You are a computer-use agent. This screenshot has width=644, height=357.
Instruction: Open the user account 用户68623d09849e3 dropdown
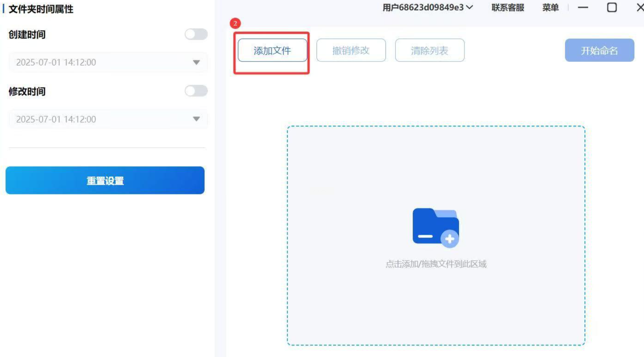pos(427,8)
